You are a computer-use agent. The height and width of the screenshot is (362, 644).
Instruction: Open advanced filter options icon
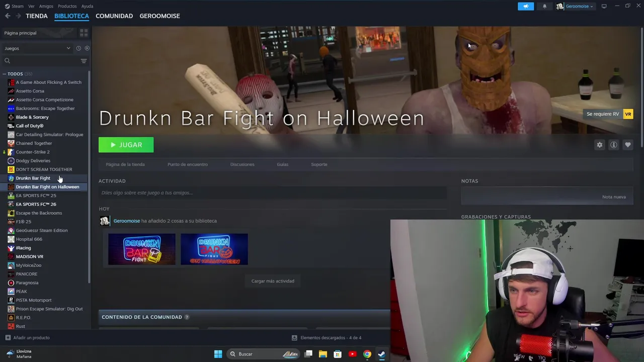tap(84, 61)
